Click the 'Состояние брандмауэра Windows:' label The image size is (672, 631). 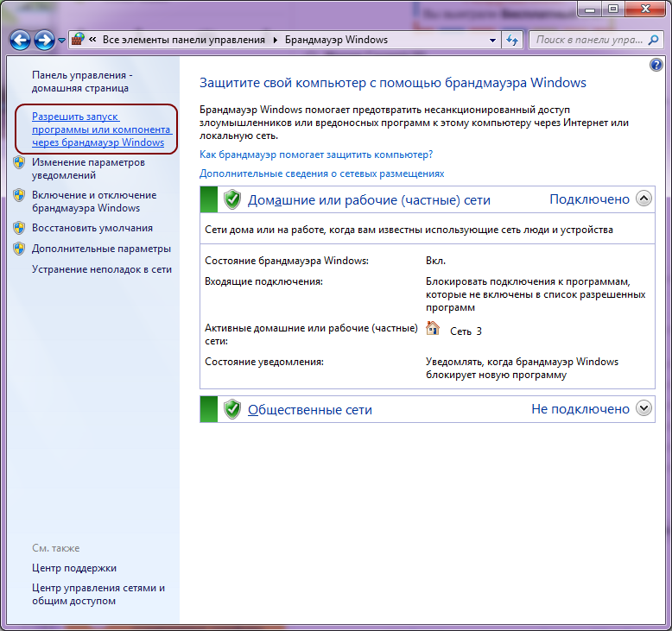pos(287,261)
